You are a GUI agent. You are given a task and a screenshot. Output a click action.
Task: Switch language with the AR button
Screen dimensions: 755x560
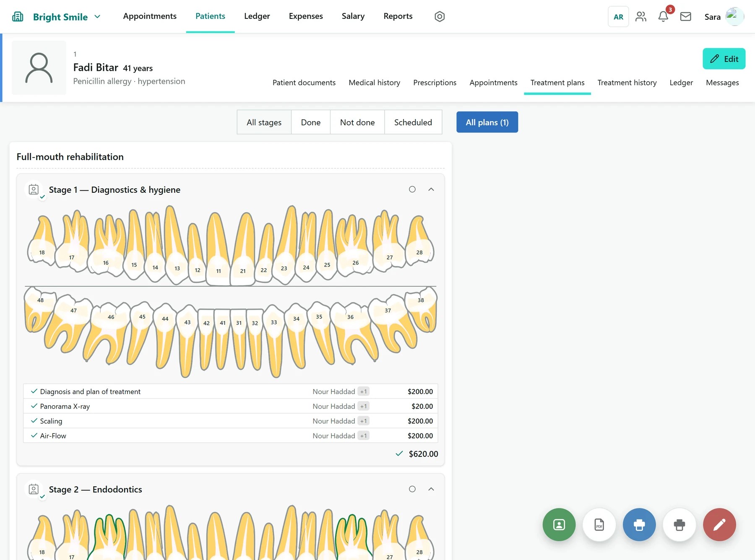click(x=618, y=17)
